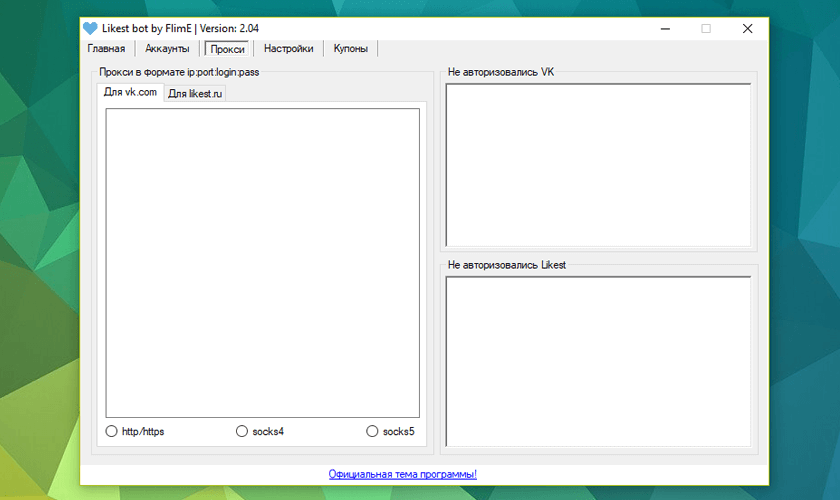
Task: Go to the Купоны tab
Action: [350, 49]
